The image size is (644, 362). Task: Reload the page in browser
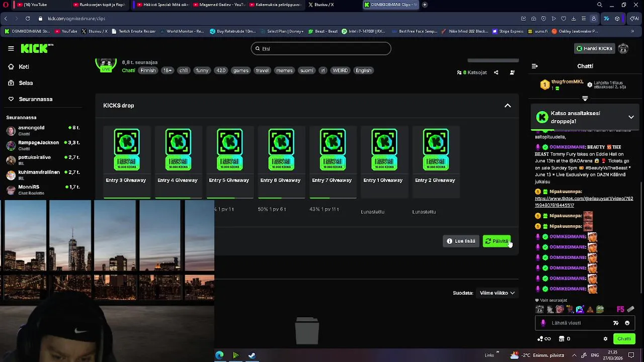click(x=27, y=19)
